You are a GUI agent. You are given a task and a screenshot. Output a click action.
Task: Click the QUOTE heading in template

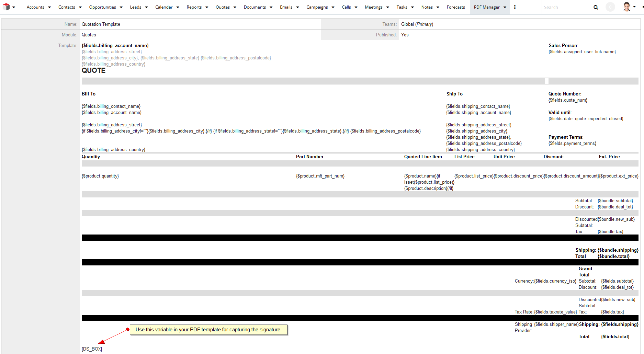click(93, 70)
